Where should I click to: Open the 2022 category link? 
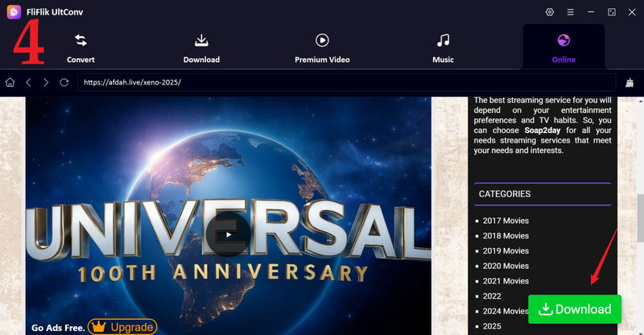[x=492, y=296]
